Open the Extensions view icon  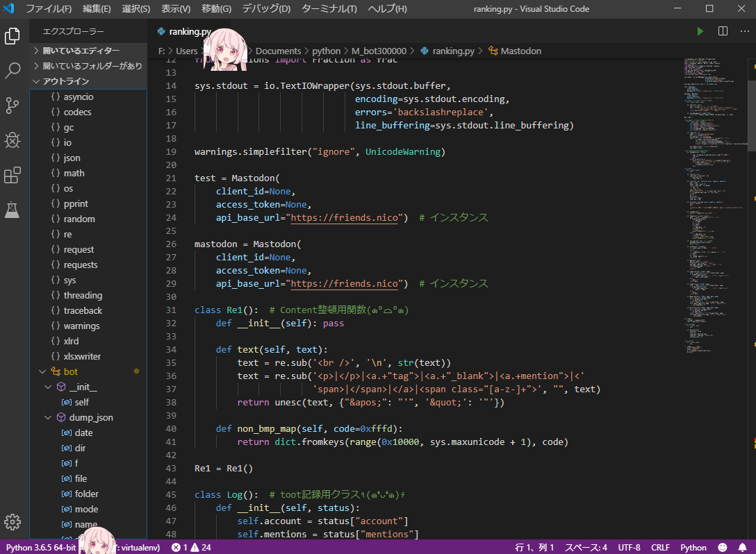[x=13, y=175]
